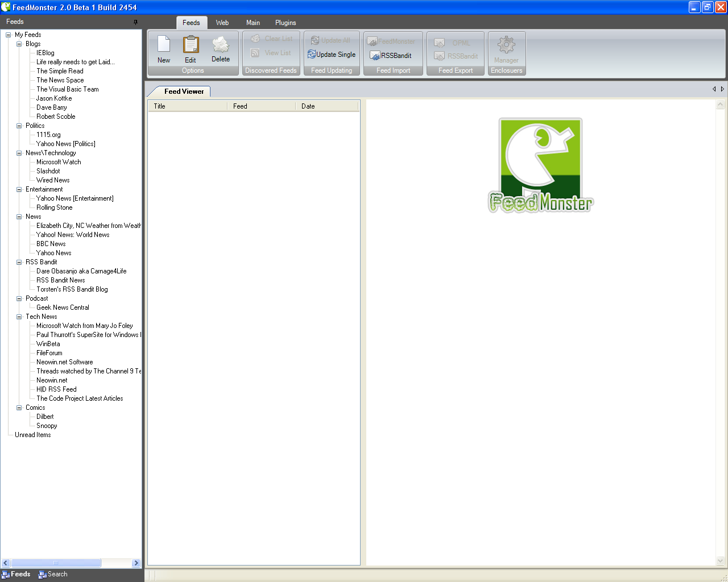Collapse the My Feeds root node
Image resolution: width=728 pixels, height=582 pixels.
[x=8, y=35]
